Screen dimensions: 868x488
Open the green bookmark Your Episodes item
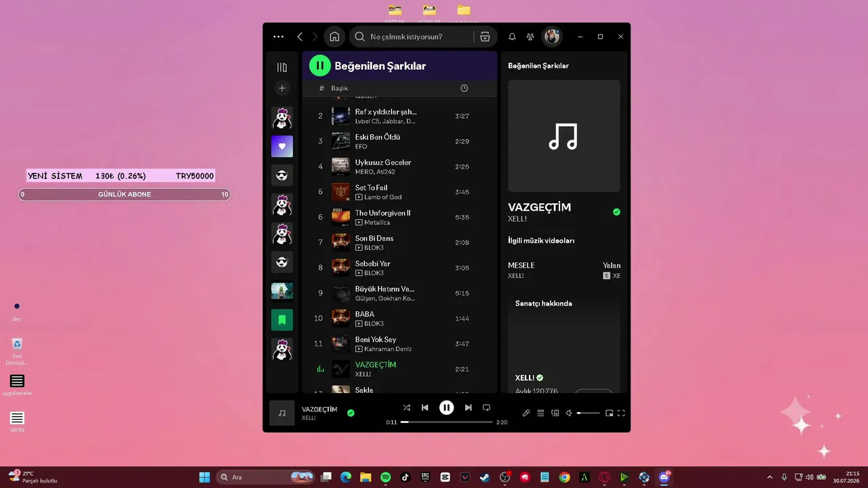point(282,320)
